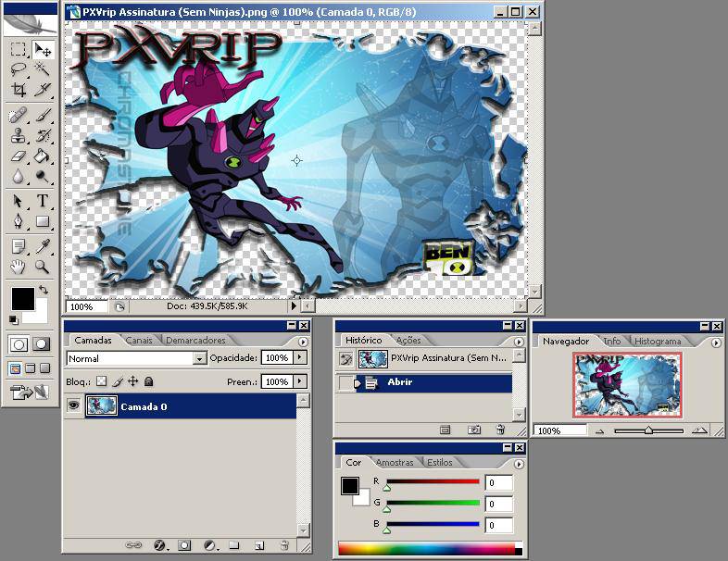Select the Move tool
The image size is (728, 561).
[x=43, y=49]
